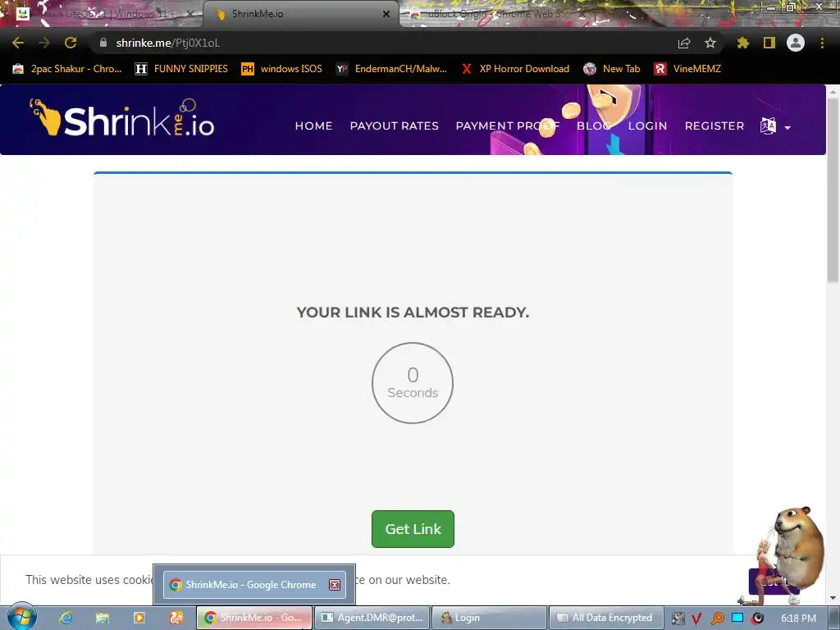Click the ShrinkMe.io logo

point(122,118)
